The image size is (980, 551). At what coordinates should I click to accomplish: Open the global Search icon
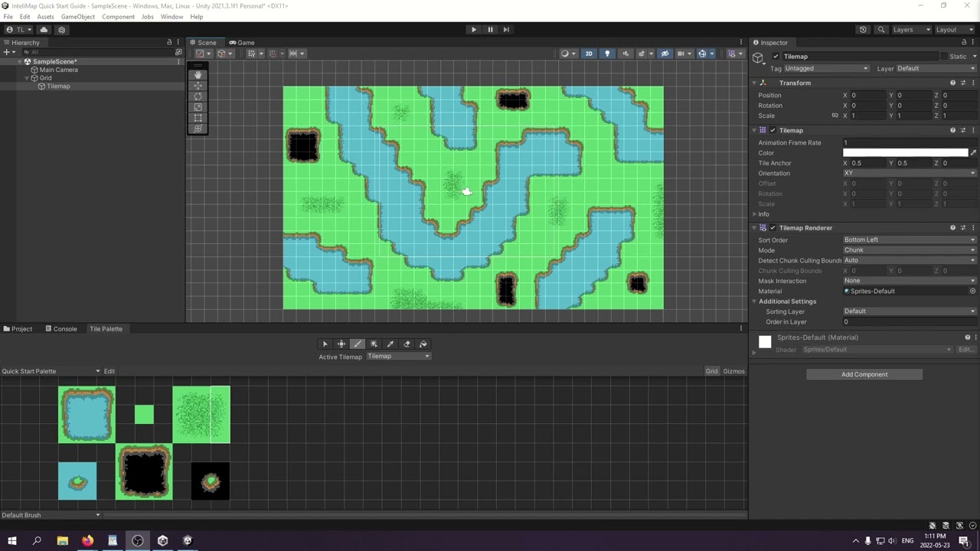pos(881,30)
